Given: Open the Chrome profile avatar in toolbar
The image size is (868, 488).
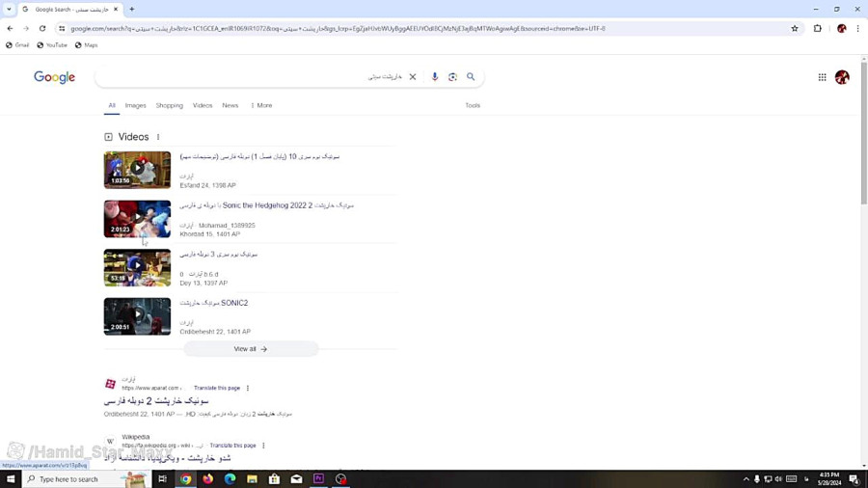Looking at the screenshot, I should (x=841, y=28).
